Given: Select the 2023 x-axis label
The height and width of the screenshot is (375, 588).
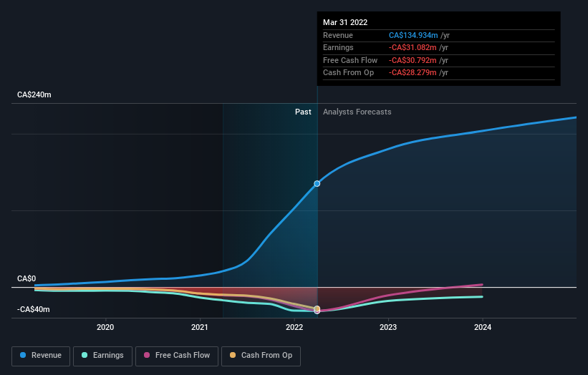Looking at the screenshot, I should 388,327.
